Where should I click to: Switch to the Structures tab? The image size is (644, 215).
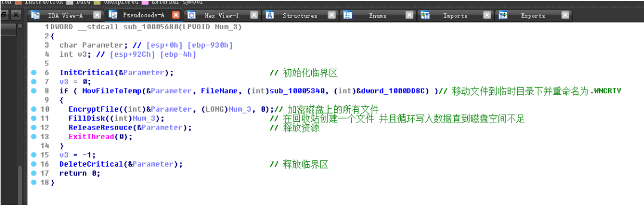pyautogui.click(x=300, y=16)
